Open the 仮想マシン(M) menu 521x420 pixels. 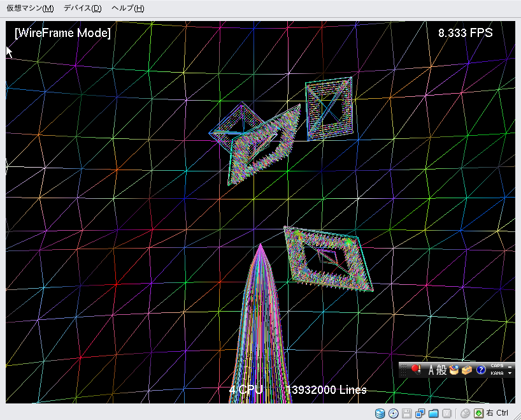coord(30,8)
